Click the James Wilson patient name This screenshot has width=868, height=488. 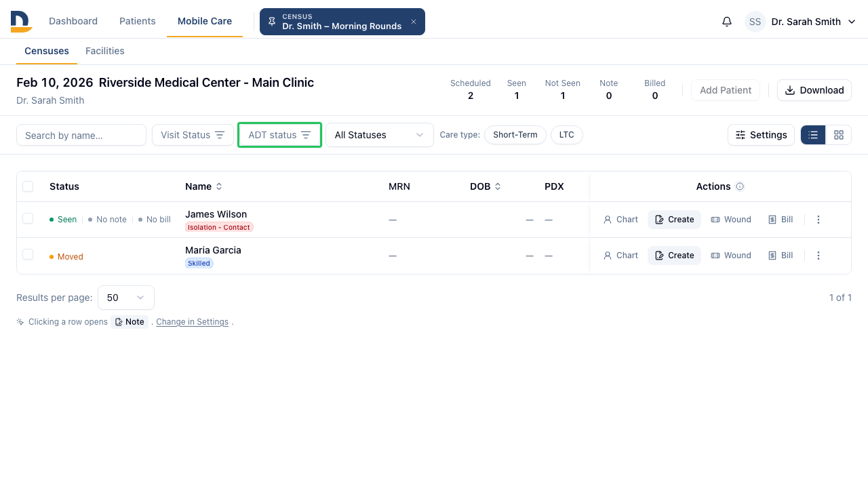pyautogui.click(x=216, y=214)
